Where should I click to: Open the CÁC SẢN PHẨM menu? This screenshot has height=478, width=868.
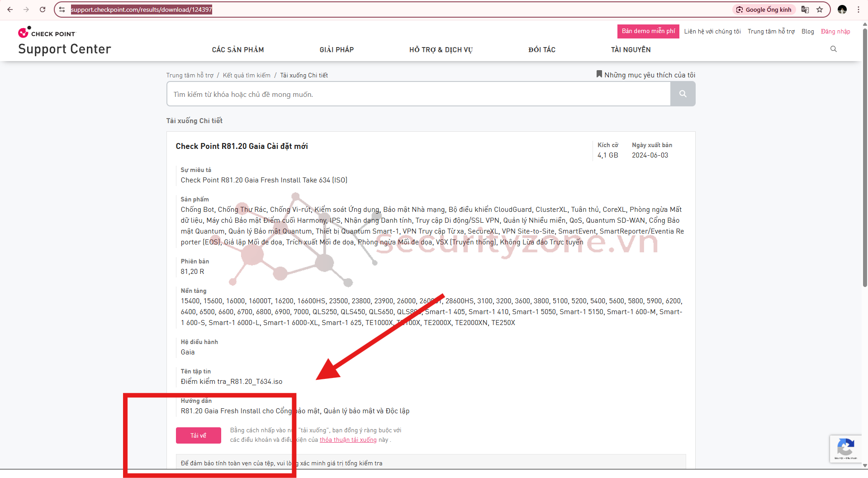pos(238,50)
